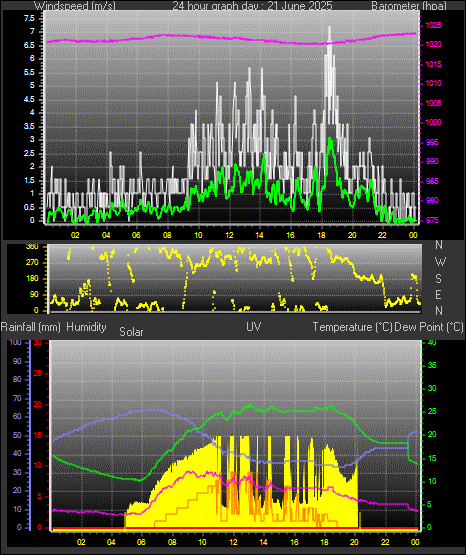Click the 60 value on blue humidity axis

click(x=17, y=417)
